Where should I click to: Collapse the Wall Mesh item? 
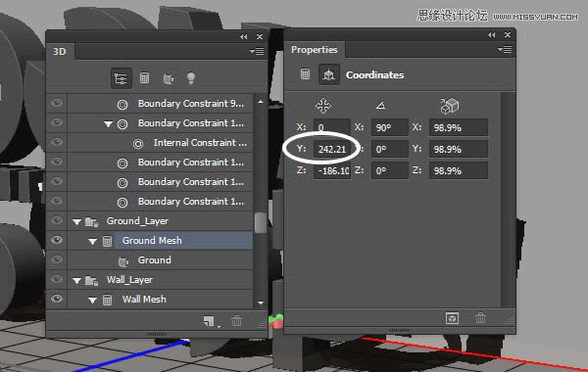pyautogui.click(x=92, y=301)
